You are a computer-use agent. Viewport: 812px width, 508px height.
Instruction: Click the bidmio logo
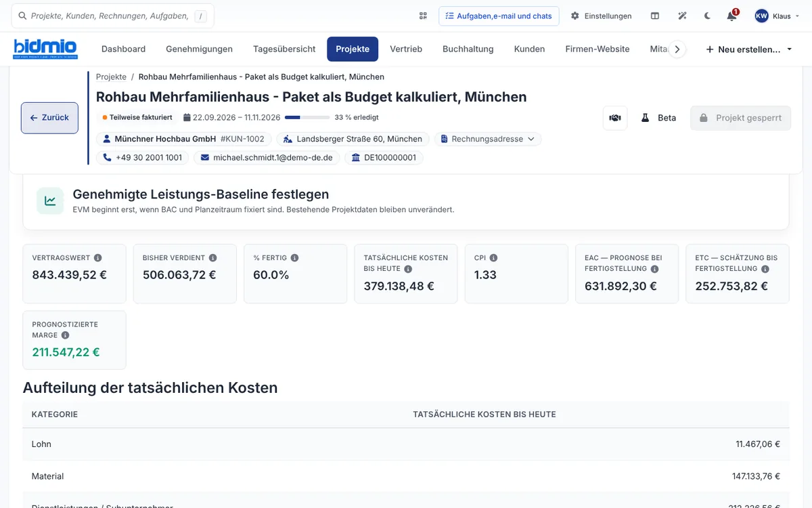point(45,49)
